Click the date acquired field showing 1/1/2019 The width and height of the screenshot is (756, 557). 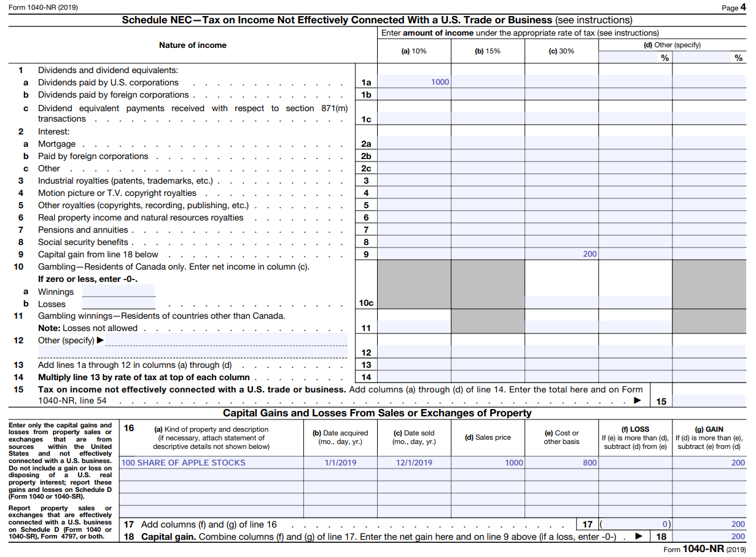point(340,462)
